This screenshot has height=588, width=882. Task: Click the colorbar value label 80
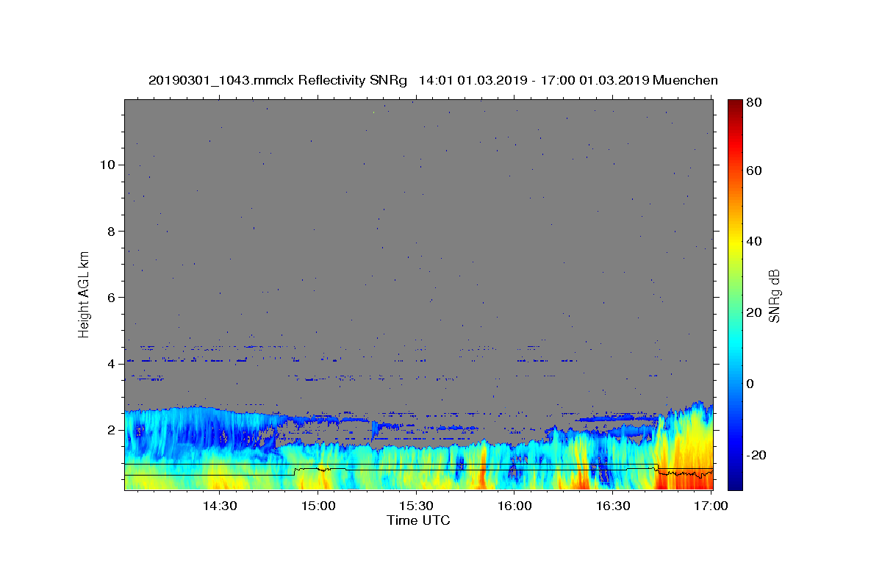tap(756, 103)
